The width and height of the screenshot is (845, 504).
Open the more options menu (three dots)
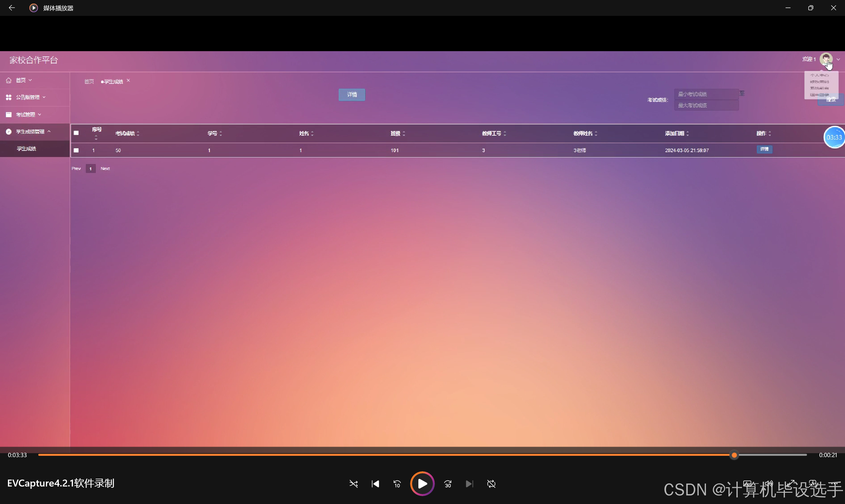pos(834,484)
